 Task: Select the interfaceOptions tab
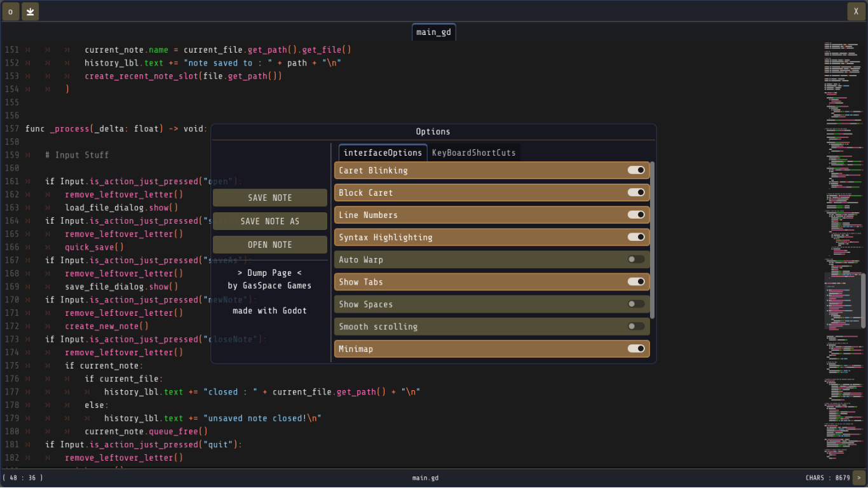click(x=383, y=152)
